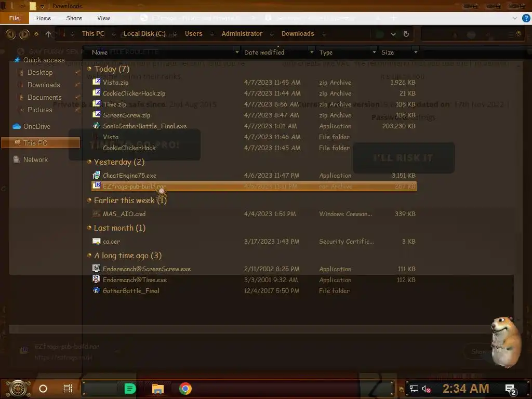Collapse A long time ago group
Viewport: 532px width, 399px height.
point(89,255)
